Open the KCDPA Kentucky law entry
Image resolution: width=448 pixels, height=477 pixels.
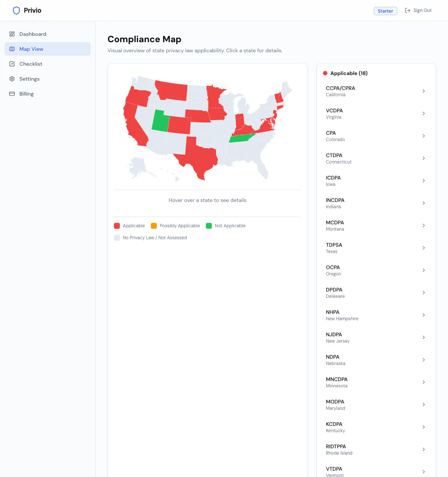376,427
